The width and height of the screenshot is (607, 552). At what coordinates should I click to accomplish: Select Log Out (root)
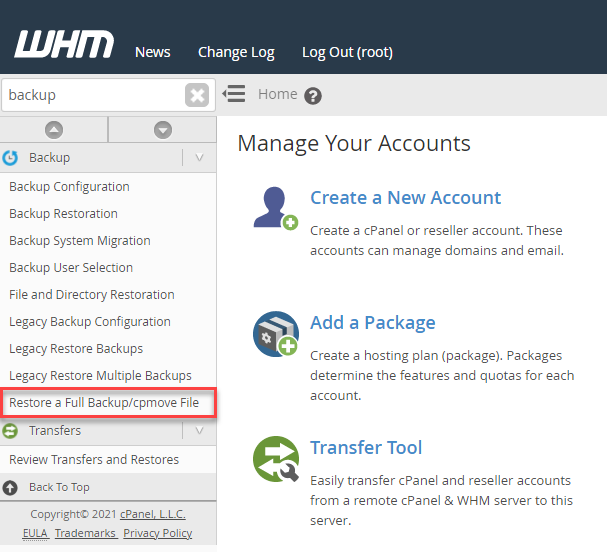tap(347, 52)
